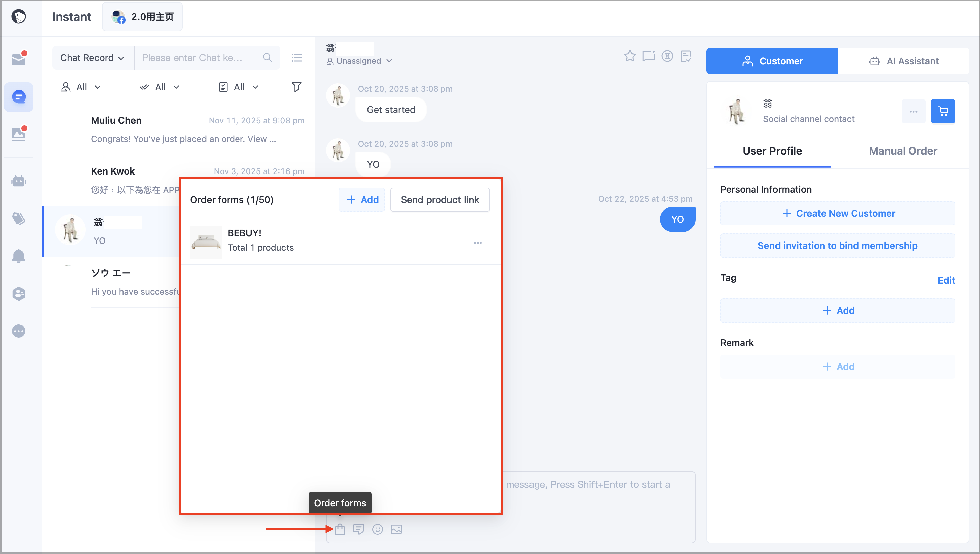Select the Manual Order tab
980x554 pixels.
903,151
